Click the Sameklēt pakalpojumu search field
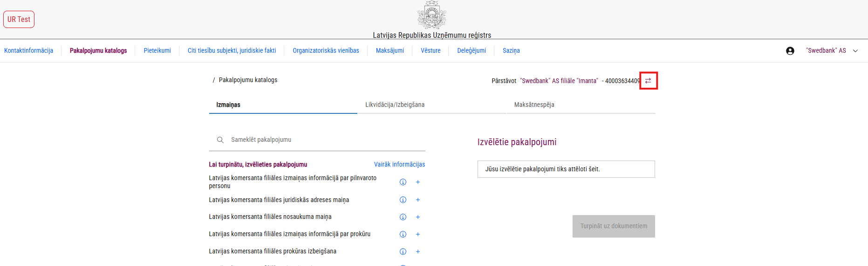This screenshot has width=868, height=266. [x=317, y=140]
